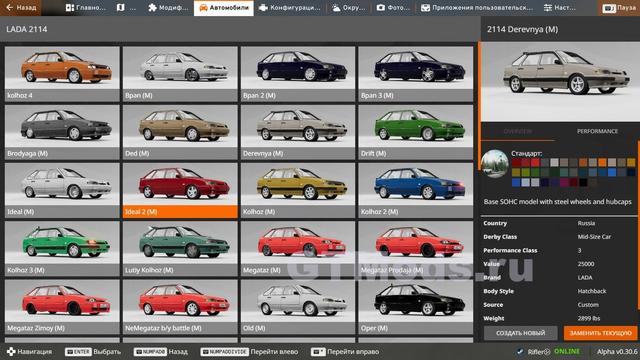
Task: Choose the Brodyaga (M) grey car
Action: [x=62, y=132]
